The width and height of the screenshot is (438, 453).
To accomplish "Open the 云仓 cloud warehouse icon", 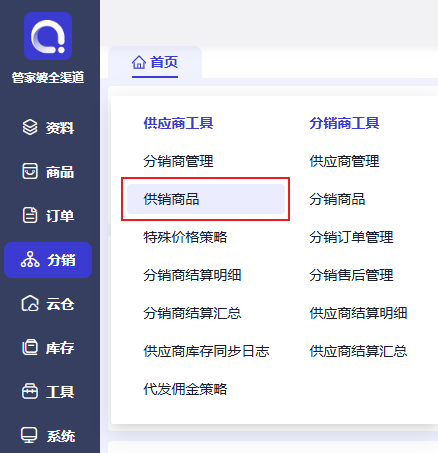I will (x=30, y=303).
